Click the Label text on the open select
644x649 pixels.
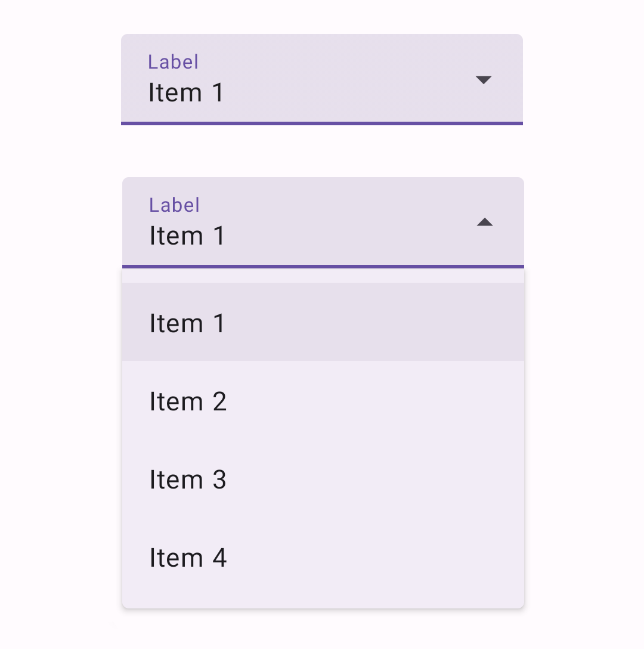[175, 205]
